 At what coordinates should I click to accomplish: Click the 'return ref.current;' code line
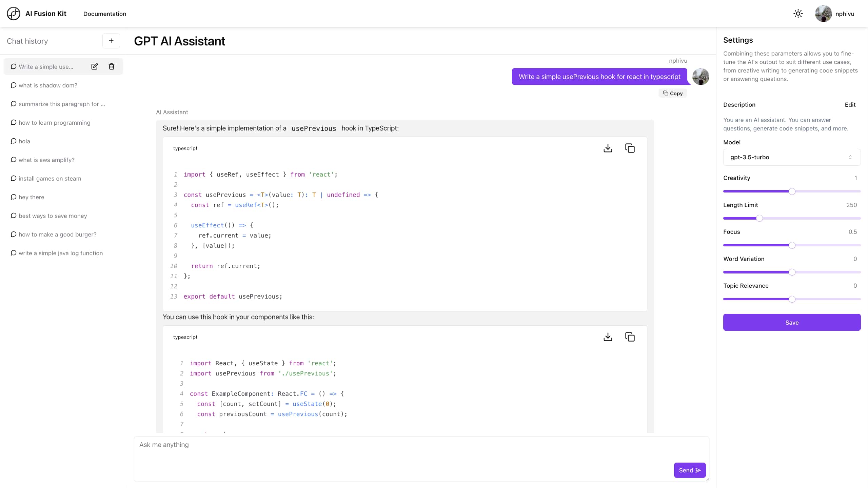click(225, 266)
